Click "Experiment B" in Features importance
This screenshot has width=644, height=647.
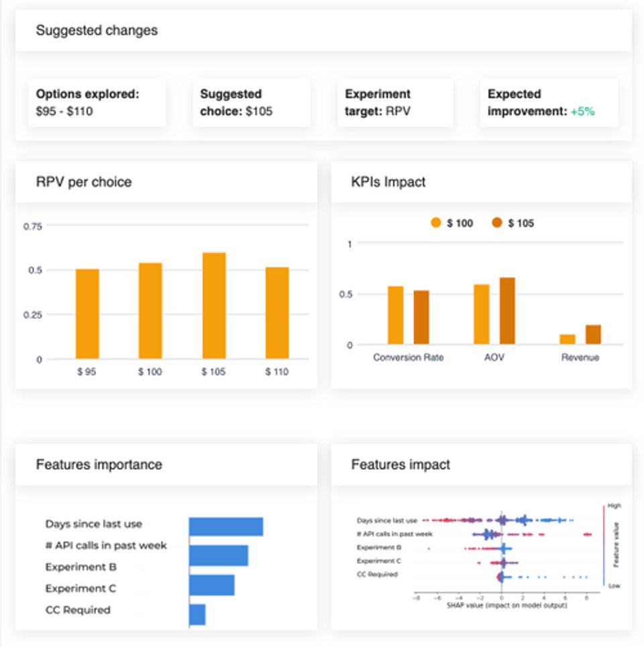point(81,567)
